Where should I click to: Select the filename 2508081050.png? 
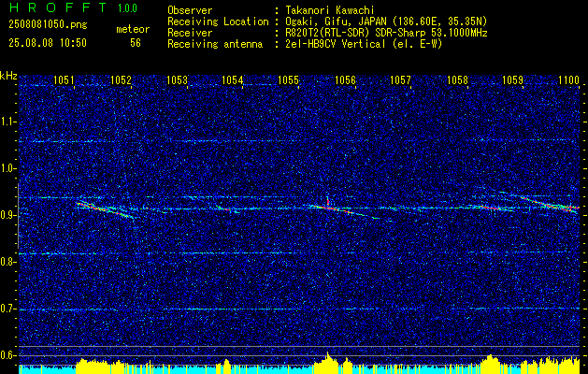(48, 25)
